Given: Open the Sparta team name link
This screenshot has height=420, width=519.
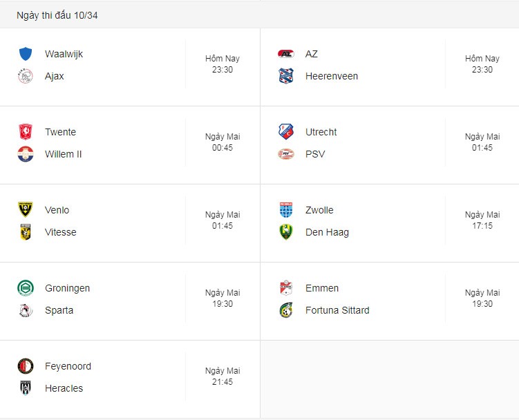Looking at the screenshot, I should point(59,310).
